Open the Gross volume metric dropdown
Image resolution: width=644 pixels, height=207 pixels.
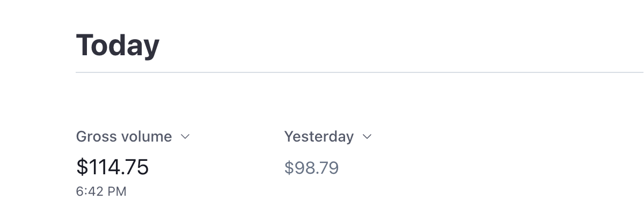[x=133, y=137]
